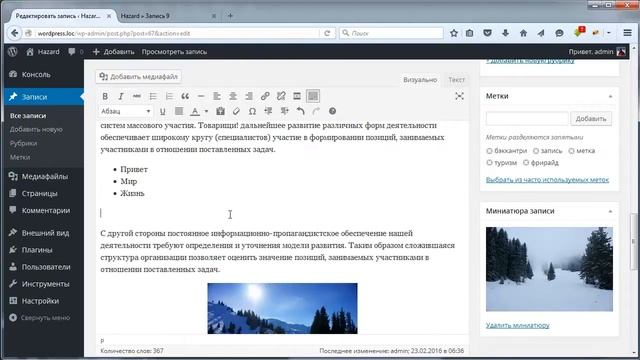Image resolution: width=640 pixels, height=360 pixels.
Task: Open the Плагины admin menu
Action: 37,250
